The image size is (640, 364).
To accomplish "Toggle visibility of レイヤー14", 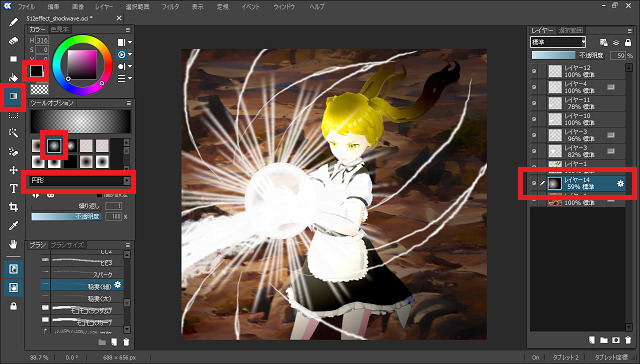I will [534, 184].
